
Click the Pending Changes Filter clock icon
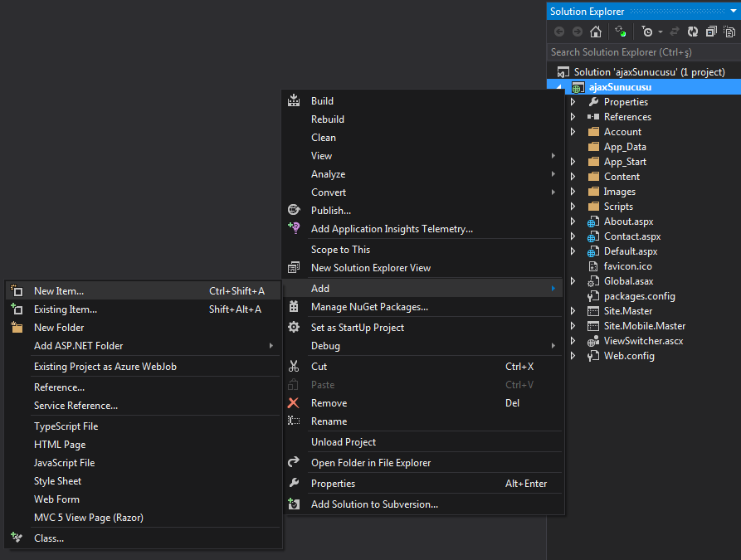[647, 32]
